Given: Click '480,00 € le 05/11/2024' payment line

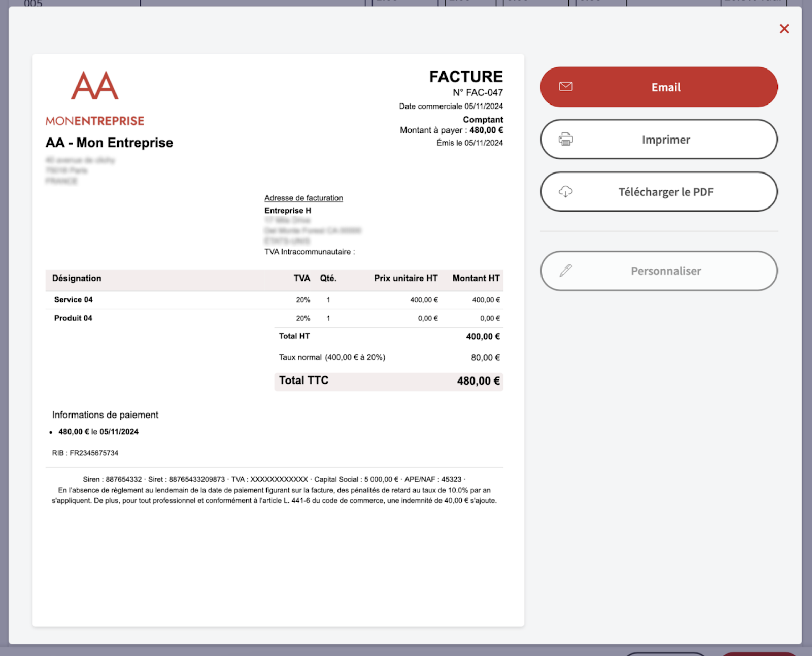Looking at the screenshot, I should 98,432.
